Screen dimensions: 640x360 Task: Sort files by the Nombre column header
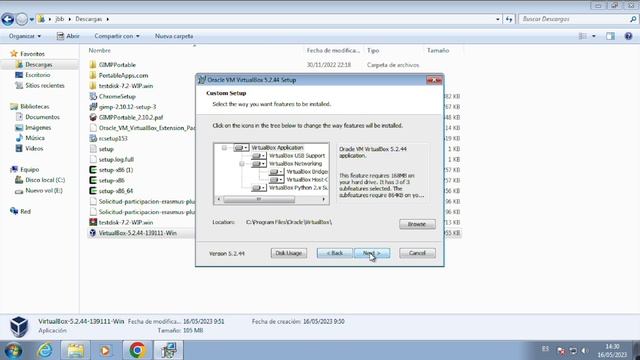pyautogui.click(x=100, y=51)
